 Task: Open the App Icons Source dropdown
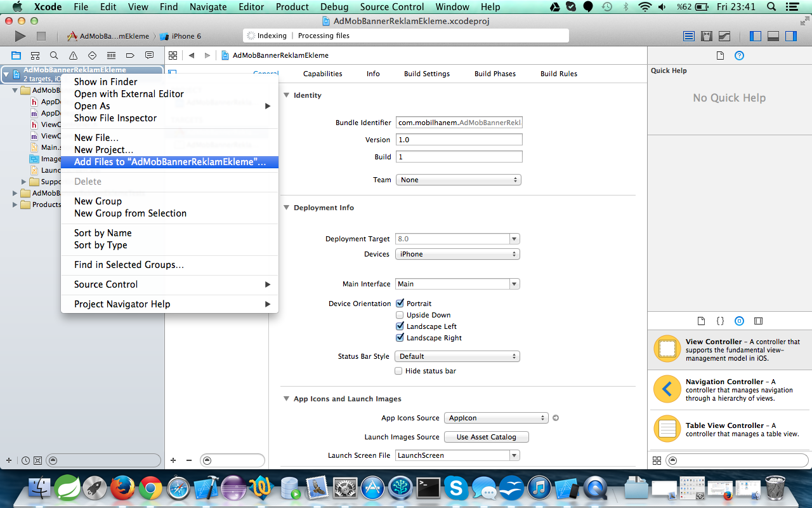point(496,418)
